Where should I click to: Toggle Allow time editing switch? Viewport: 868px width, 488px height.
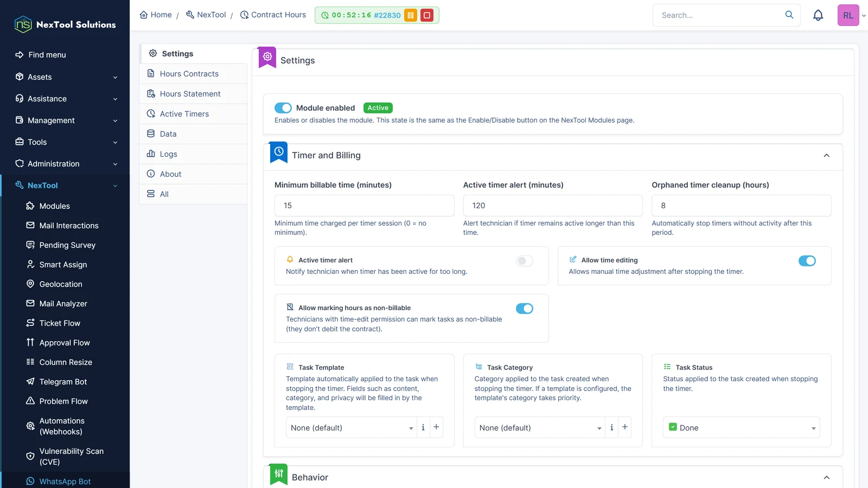[807, 261]
